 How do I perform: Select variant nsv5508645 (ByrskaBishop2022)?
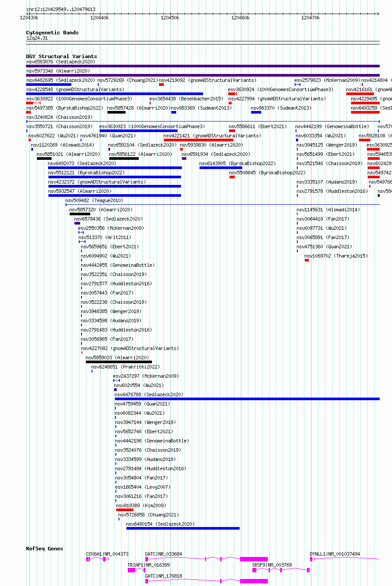click(x=267, y=173)
